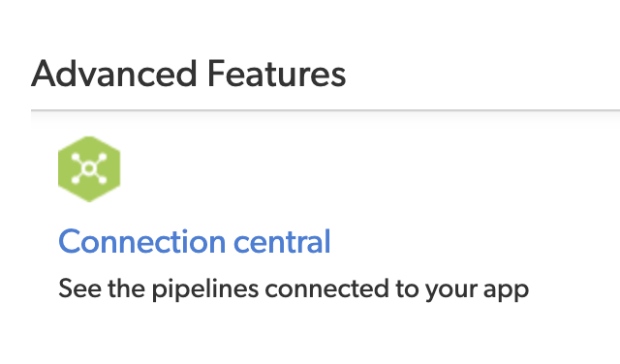Select the Advanced Features heading

[189, 74]
